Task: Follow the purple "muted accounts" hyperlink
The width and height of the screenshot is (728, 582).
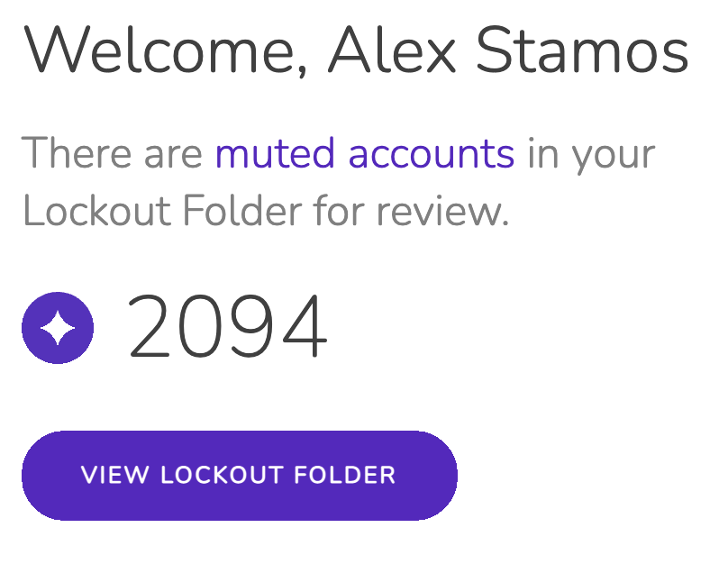Action: point(364,154)
